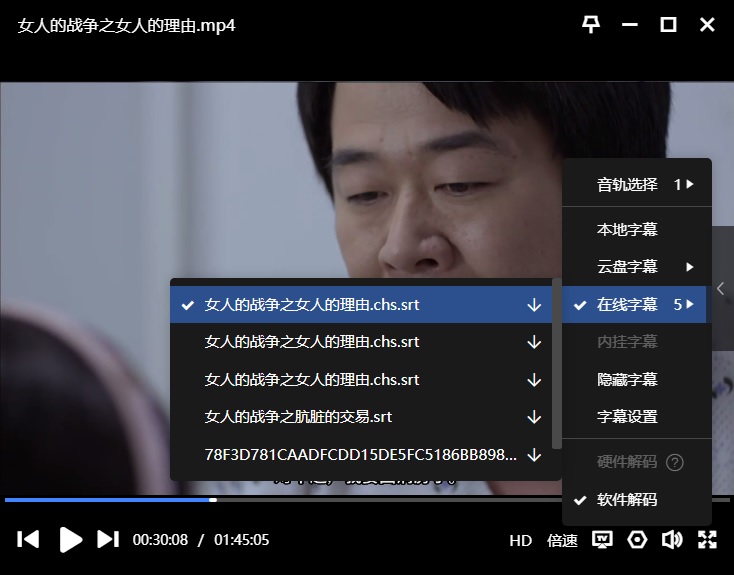The height and width of the screenshot is (575, 734).
Task: Open 字幕设置 subtitle settings
Action: click(x=627, y=417)
